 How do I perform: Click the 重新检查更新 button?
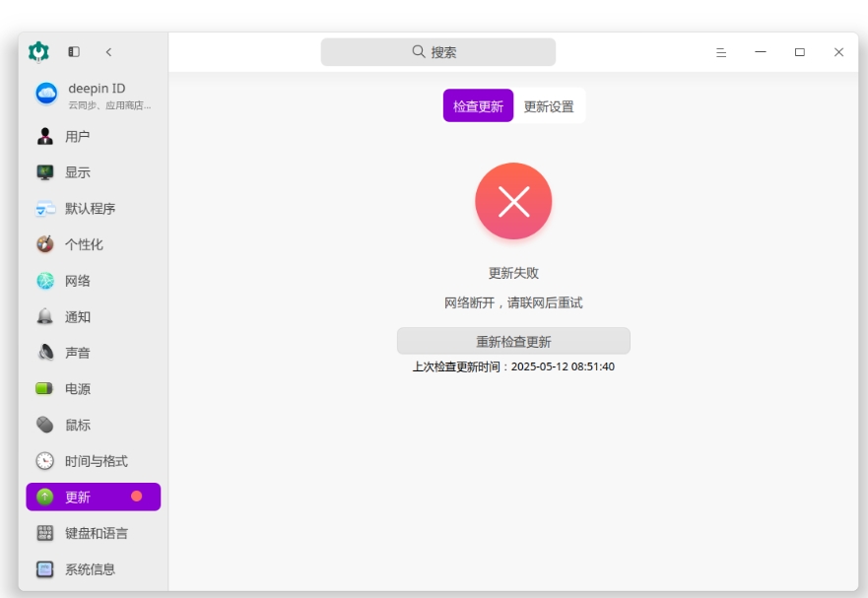[513, 341]
